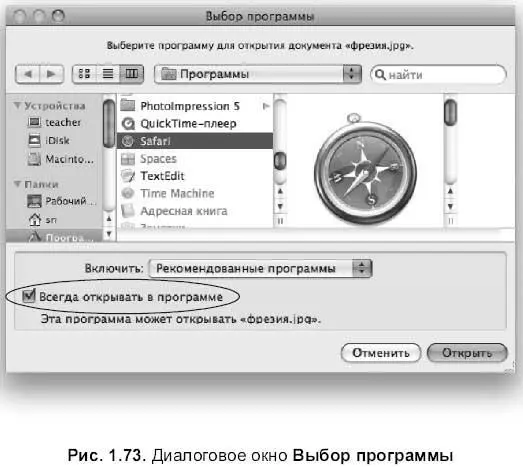Click the window close button
This screenshot has height=467, width=523.
point(20,15)
